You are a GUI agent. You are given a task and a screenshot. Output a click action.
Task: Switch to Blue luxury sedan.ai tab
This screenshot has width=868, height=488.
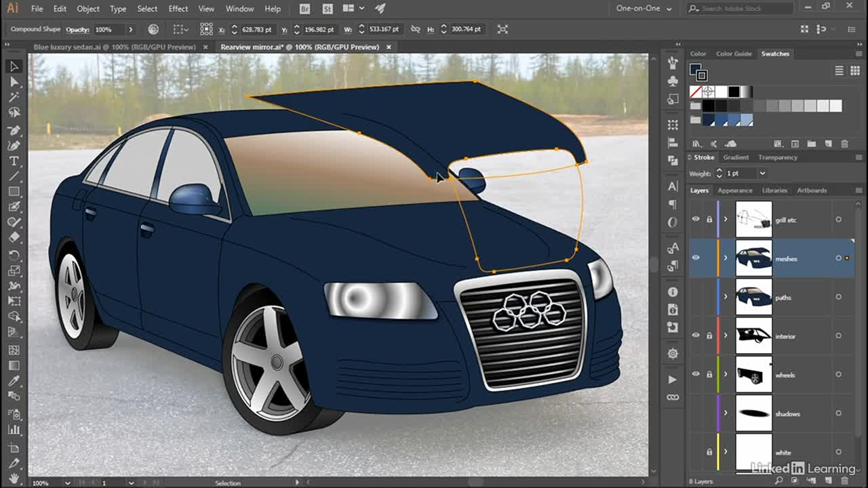coord(114,47)
